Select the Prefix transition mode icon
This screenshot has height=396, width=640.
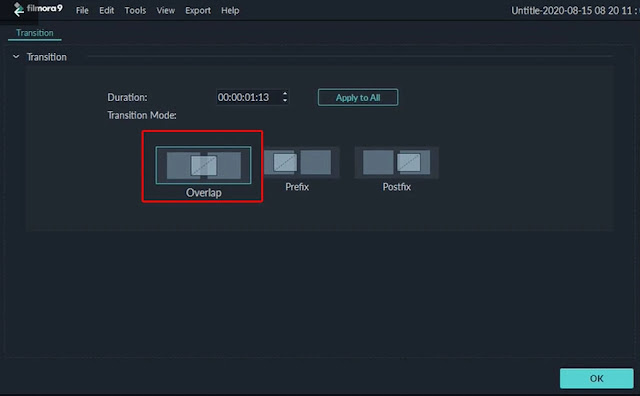pyautogui.click(x=301, y=162)
